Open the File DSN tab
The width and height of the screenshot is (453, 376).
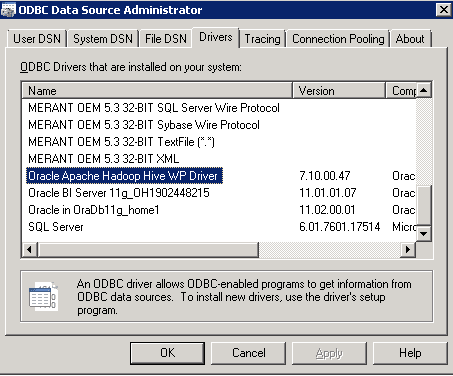coord(166,39)
